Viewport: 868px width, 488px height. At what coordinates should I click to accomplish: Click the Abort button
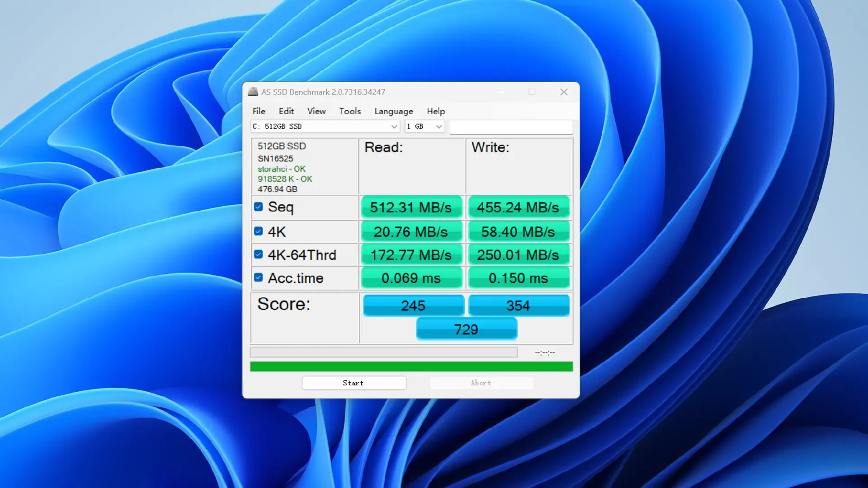481,383
